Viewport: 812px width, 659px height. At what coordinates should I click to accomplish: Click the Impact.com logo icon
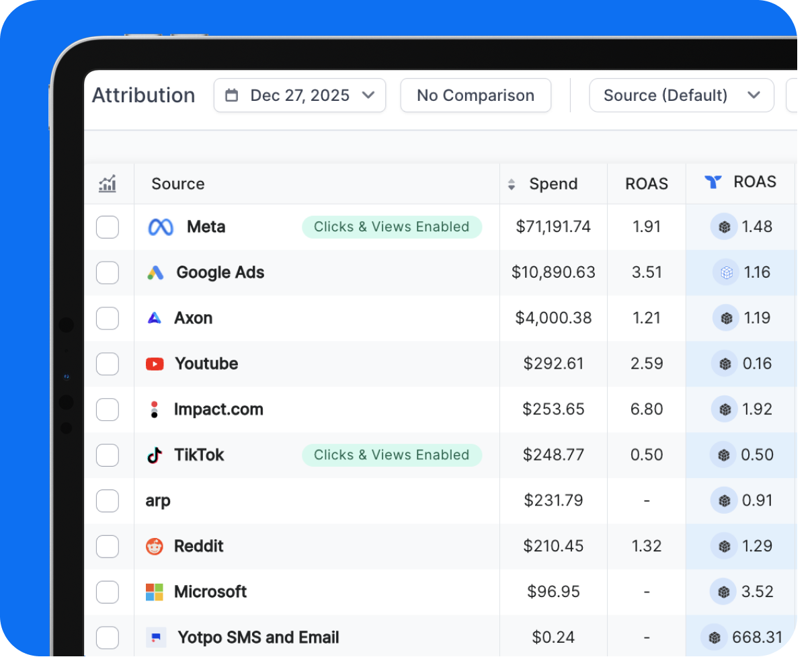[x=154, y=410]
